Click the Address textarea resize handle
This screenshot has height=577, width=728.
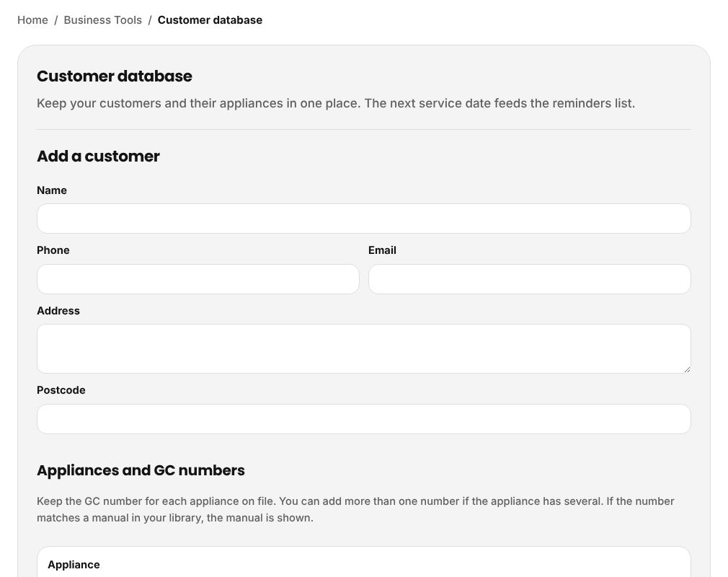click(x=687, y=369)
